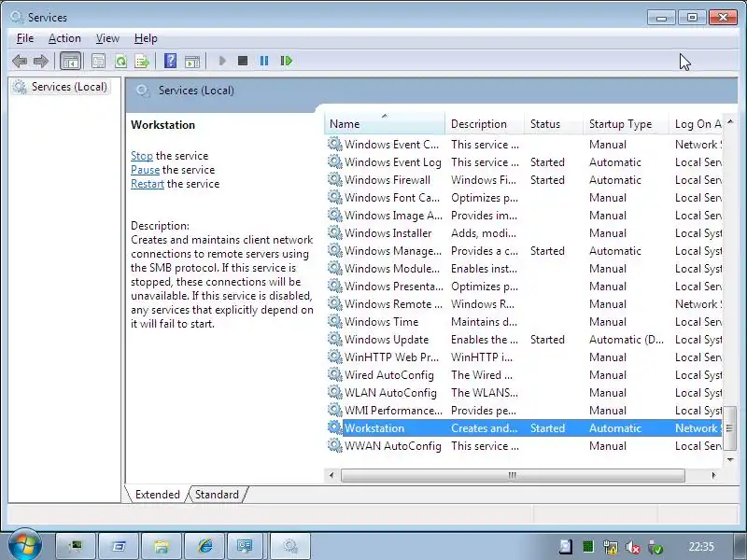Toggle Show/Hide Action Pane toolbar icon
The width and height of the screenshot is (747, 560).
click(x=192, y=61)
